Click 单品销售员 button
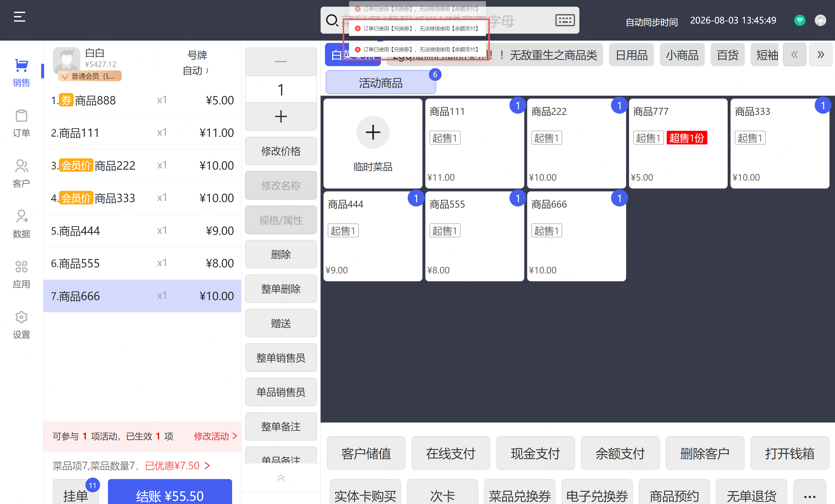 point(281,392)
